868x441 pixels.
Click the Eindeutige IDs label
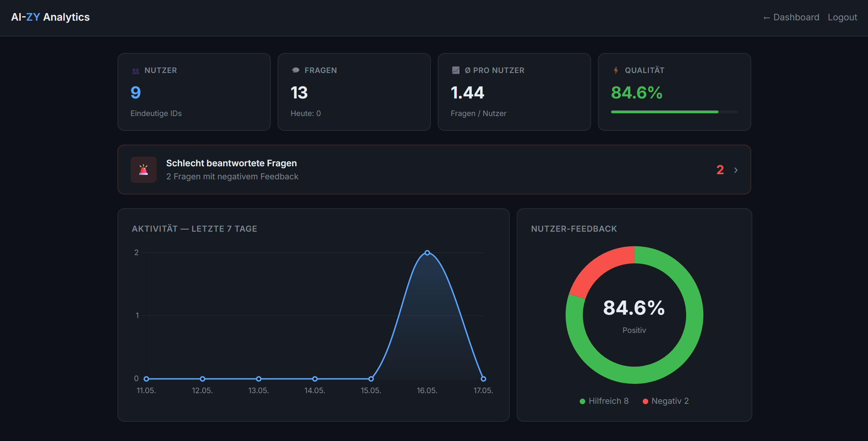tap(156, 113)
